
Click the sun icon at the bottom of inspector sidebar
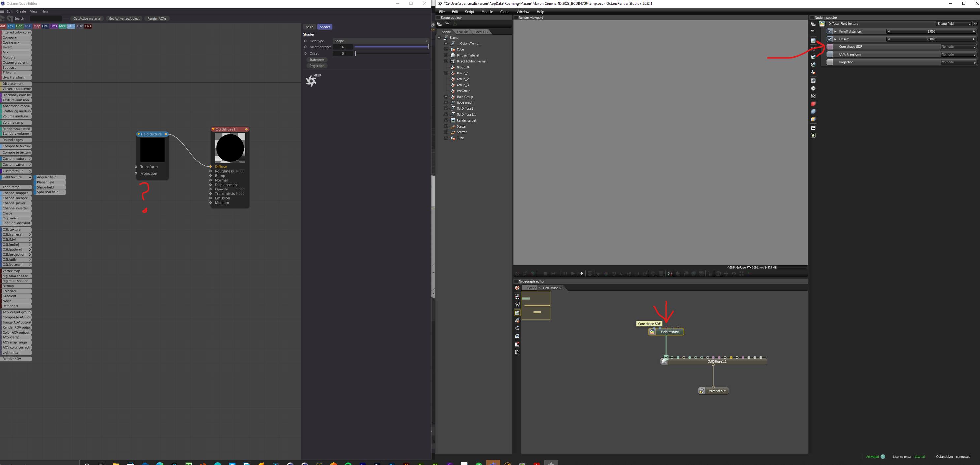(x=813, y=135)
